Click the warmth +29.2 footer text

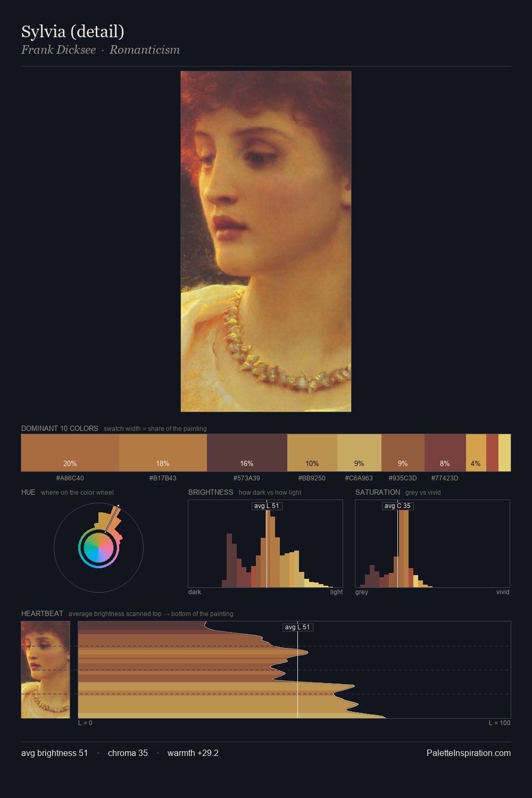pos(193,753)
